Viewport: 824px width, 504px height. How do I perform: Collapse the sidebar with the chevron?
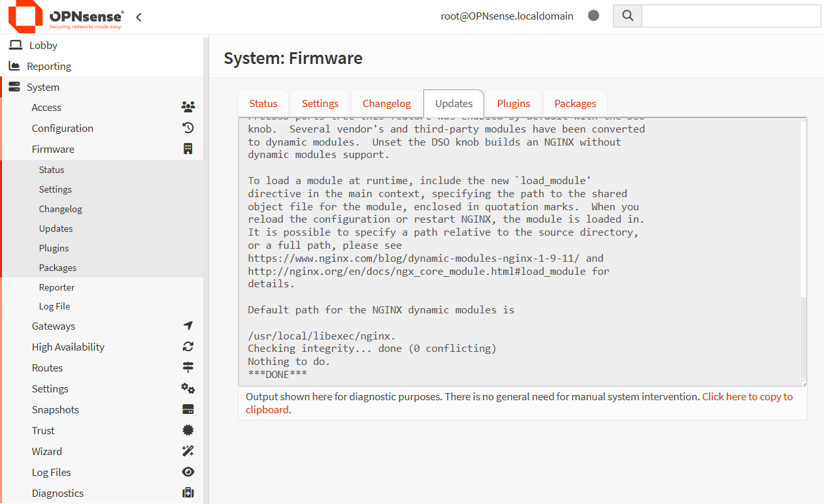click(138, 18)
